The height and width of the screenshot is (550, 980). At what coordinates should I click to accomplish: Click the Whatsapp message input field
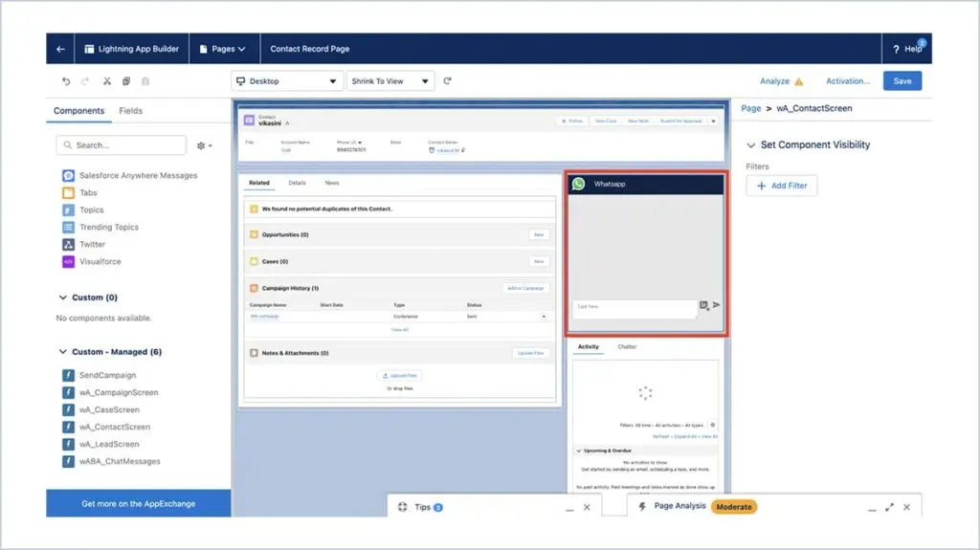(634, 307)
